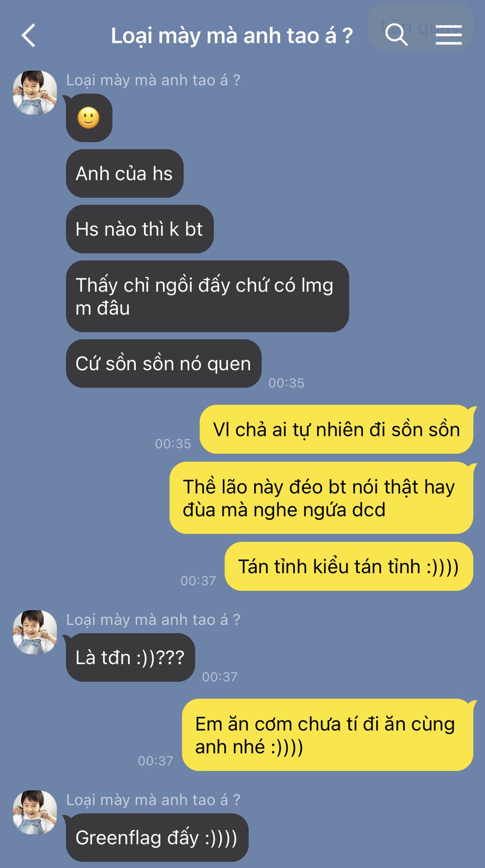Tap sender name above the smiley message
Screen dimensions: 485x868
(153, 80)
